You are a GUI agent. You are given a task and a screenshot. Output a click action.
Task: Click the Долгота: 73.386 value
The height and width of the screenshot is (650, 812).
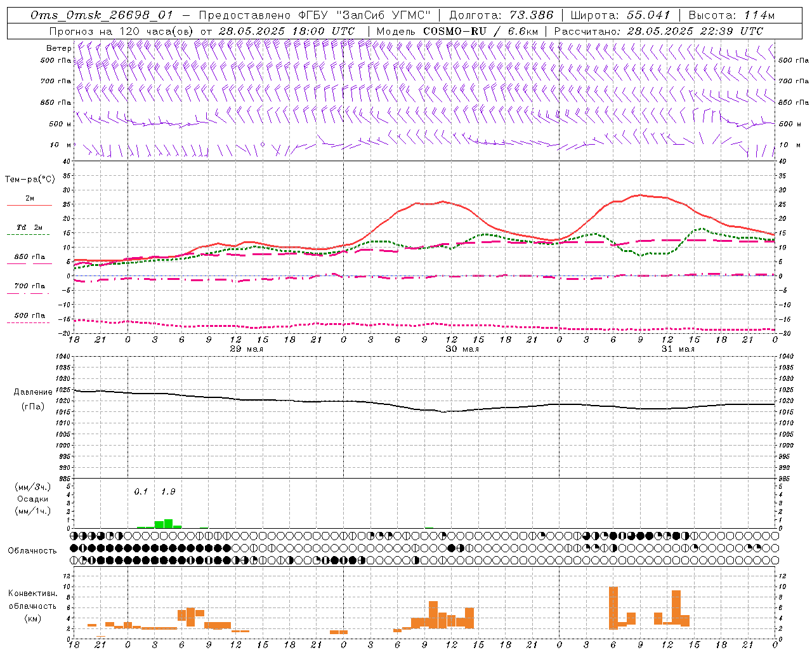(x=501, y=15)
